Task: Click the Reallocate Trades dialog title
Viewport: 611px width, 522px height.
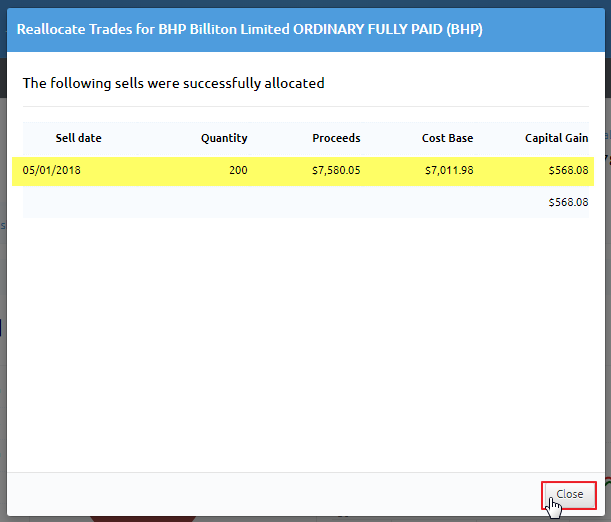Action: tap(249, 29)
